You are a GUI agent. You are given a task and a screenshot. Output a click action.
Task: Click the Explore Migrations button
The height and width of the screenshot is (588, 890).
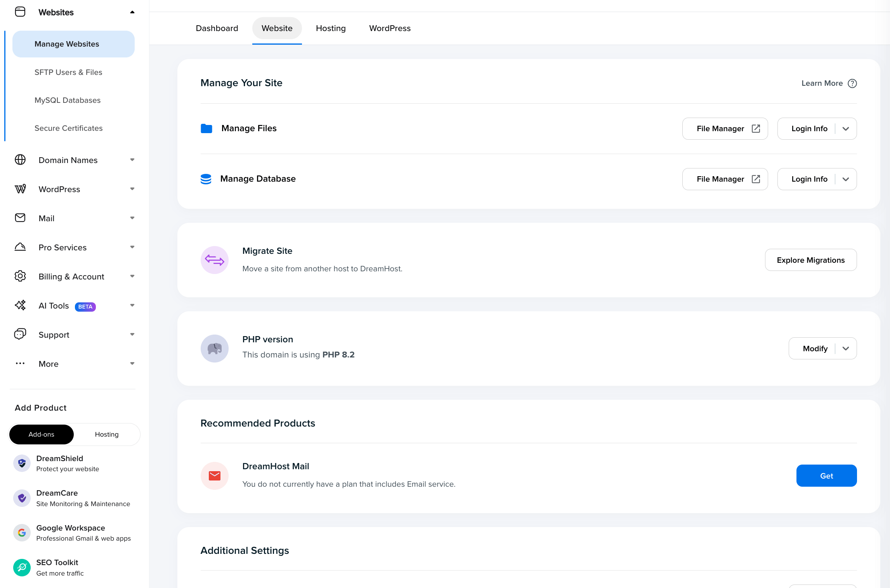[x=810, y=260]
